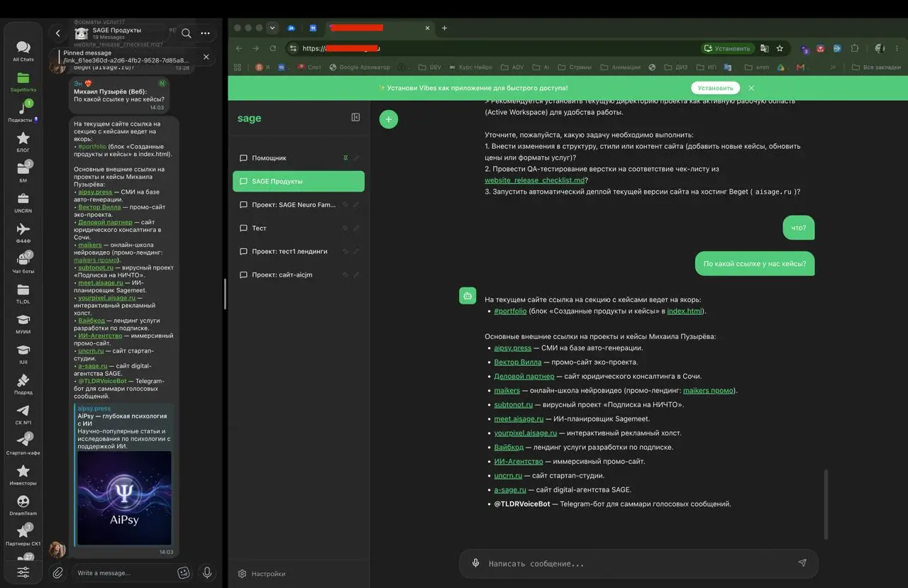Reload the browser page
This screenshot has width=908, height=588.
click(x=273, y=48)
